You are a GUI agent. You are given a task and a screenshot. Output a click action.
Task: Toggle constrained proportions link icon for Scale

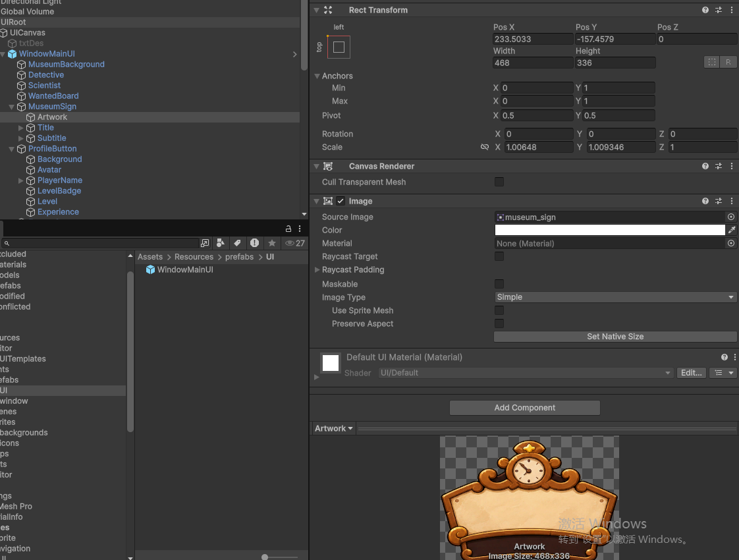(x=485, y=147)
